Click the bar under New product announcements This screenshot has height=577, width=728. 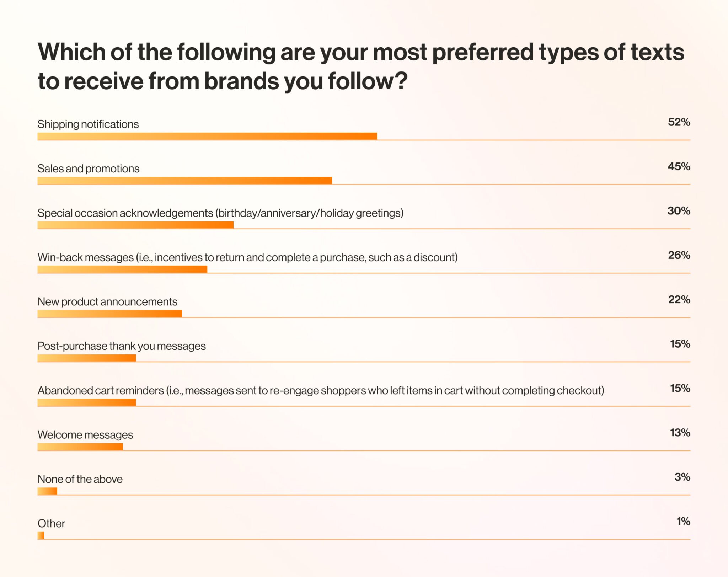(x=109, y=314)
